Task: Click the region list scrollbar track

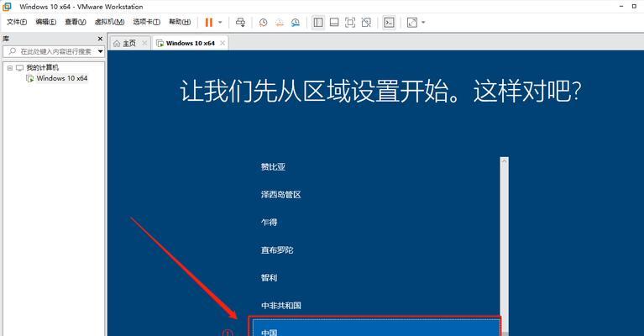Action: 505,250
